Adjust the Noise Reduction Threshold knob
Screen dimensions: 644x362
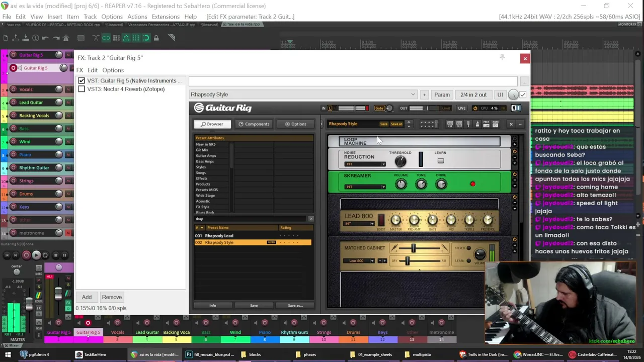point(400,161)
